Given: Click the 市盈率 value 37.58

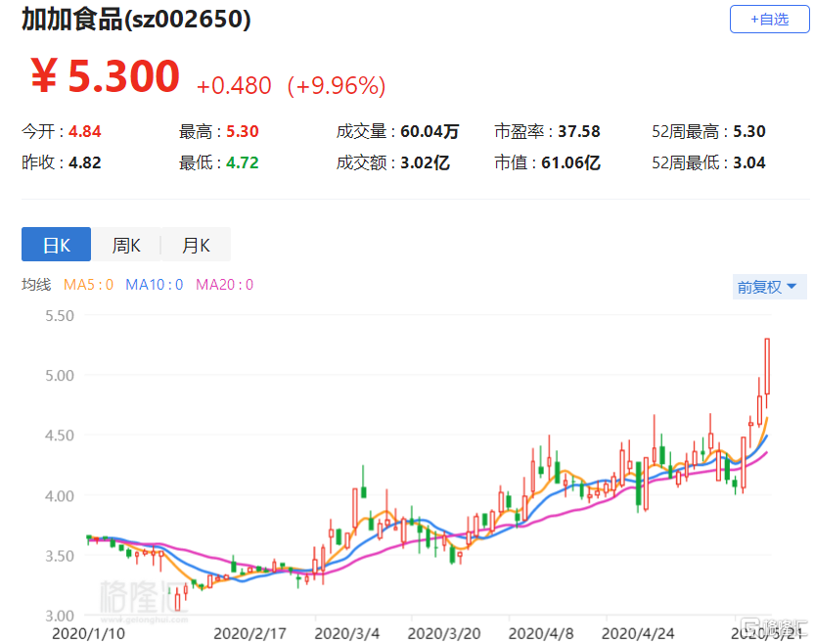Looking at the screenshot, I should tap(579, 131).
